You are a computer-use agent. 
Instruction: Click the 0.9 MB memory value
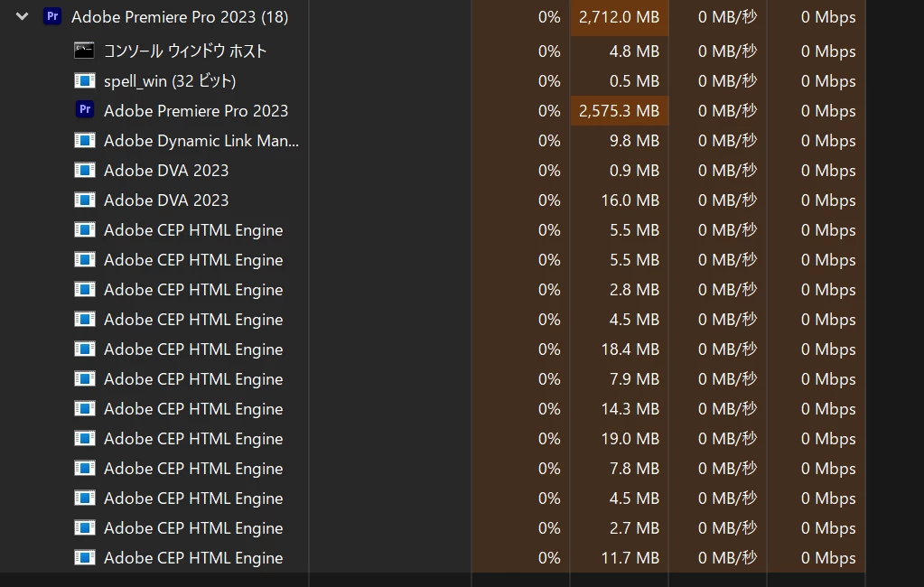pos(634,171)
